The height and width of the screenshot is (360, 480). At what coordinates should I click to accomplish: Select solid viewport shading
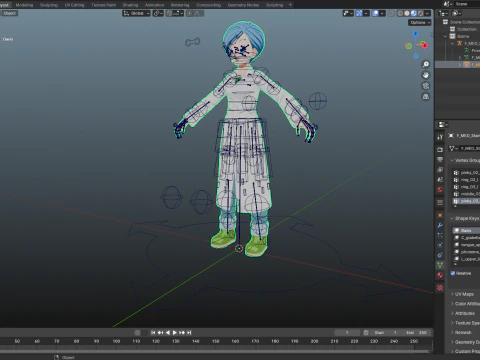click(x=407, y=13)
